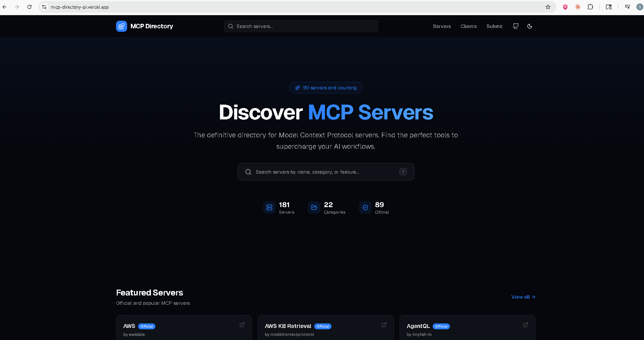Open the Clients page from the navbar
644x340 pixels.
[x=468, y=26]
